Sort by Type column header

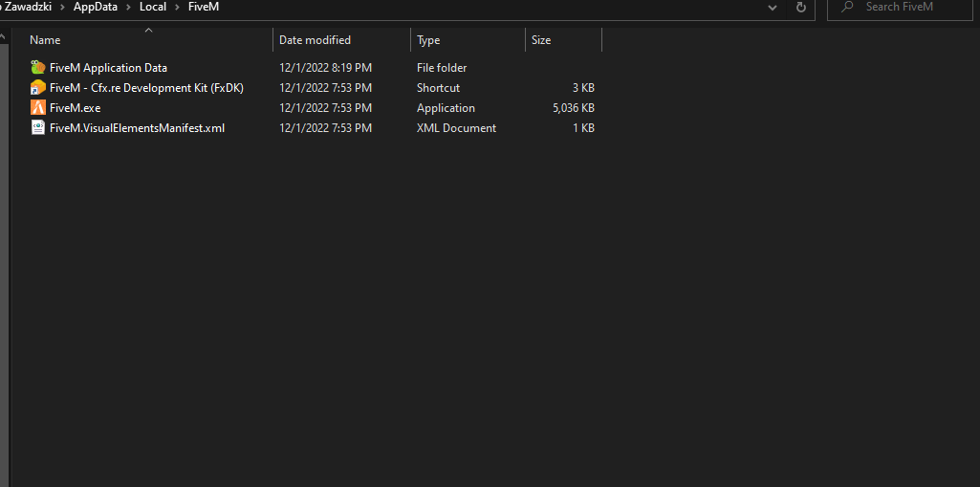coord(428,40)
